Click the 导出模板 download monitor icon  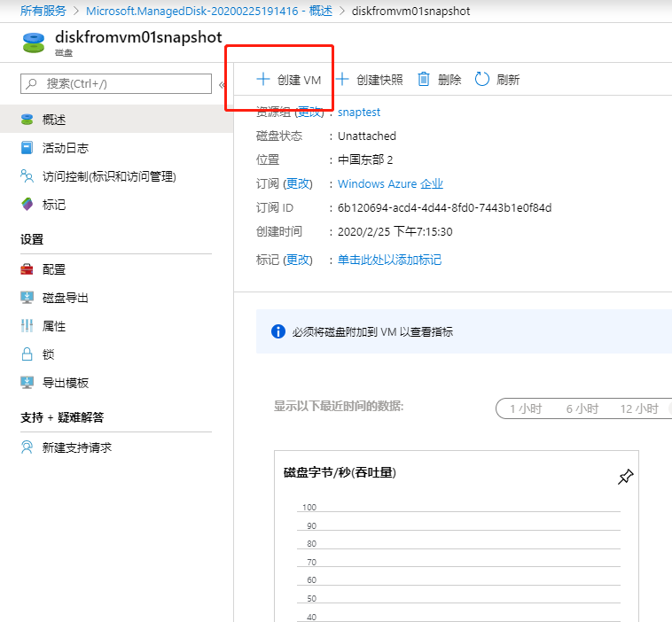coord(27,382)
